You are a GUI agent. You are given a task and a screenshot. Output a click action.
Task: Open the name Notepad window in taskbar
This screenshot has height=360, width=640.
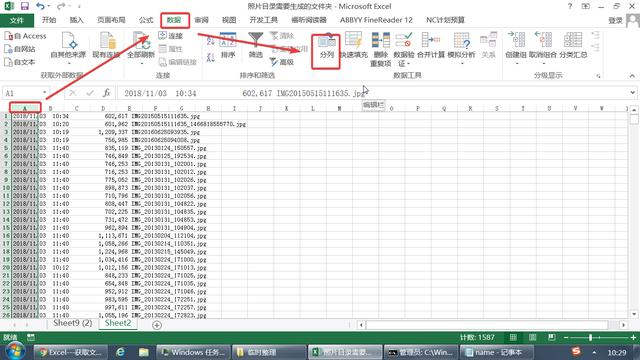point(496,352)
